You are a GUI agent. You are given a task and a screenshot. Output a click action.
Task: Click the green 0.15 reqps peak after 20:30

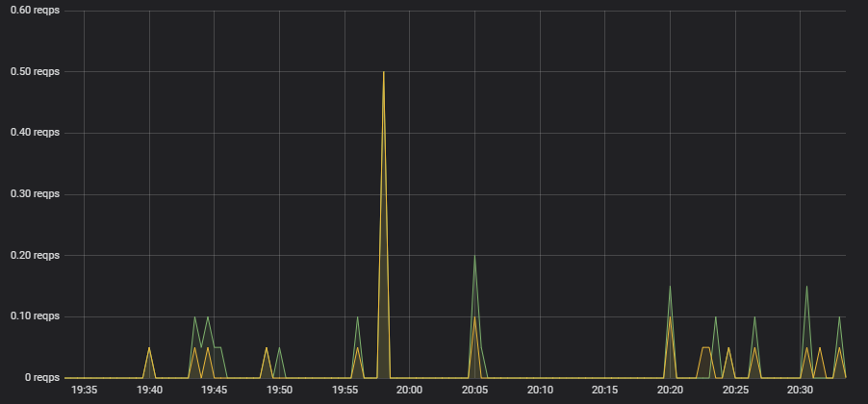click(806, 287)
